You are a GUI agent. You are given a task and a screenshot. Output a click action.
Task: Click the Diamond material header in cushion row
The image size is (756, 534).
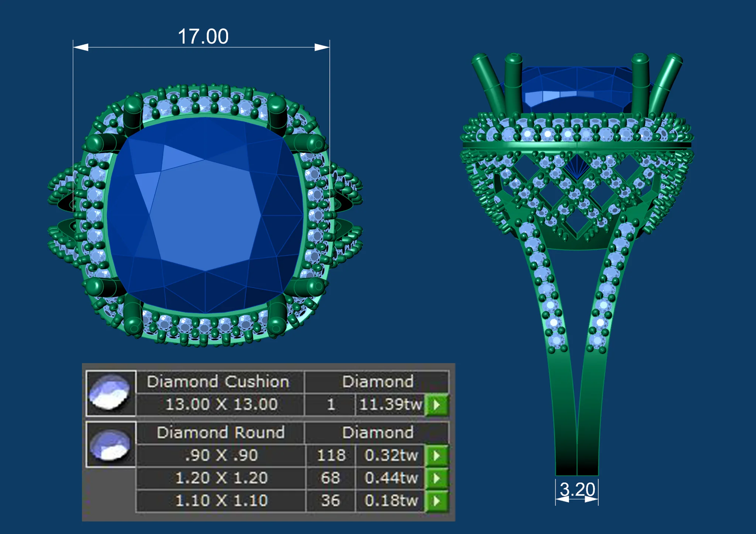[377, 382]
